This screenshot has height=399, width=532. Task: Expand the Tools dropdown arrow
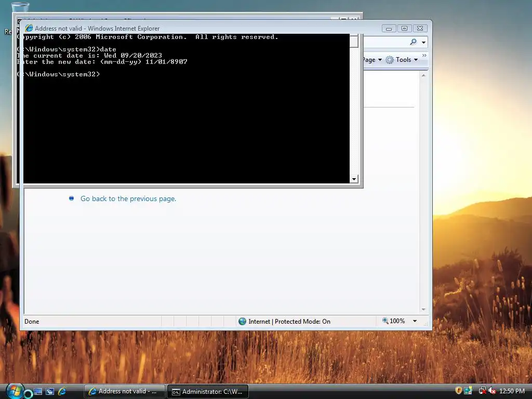tap(416, 60)
